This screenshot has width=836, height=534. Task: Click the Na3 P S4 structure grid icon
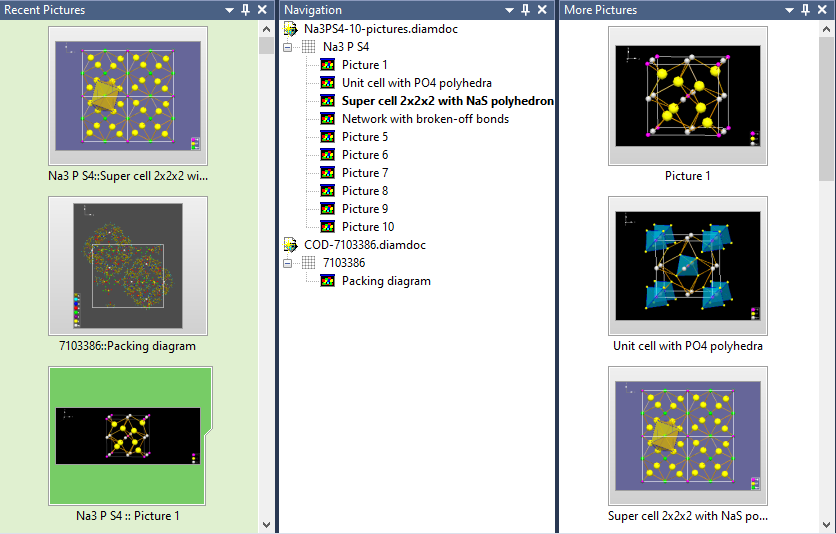[x=309, y=47]
